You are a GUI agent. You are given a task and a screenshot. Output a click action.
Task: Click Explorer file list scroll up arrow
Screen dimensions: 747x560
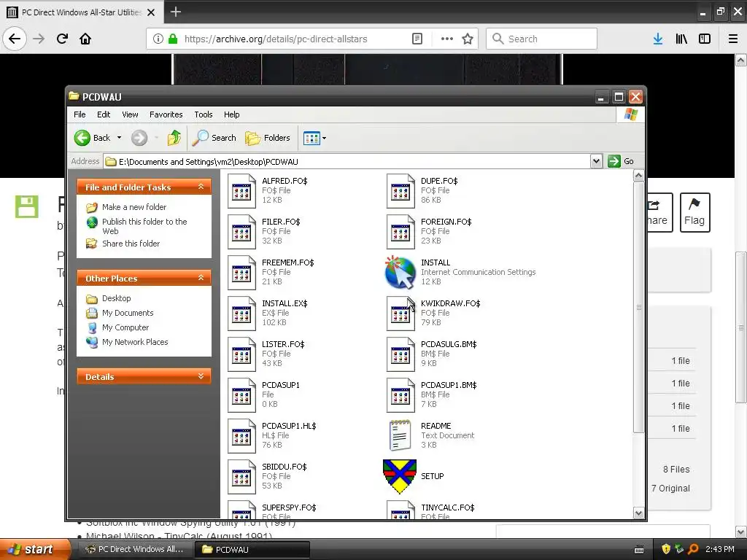click(638, 176)
